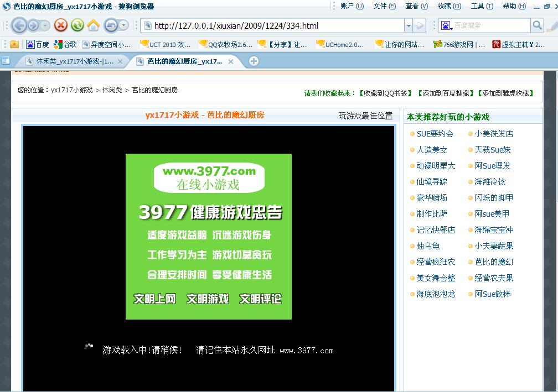The image size is (558, 392).
Task: Restore closed page with the undo arrow icon
Action: [x=111, y=25]
